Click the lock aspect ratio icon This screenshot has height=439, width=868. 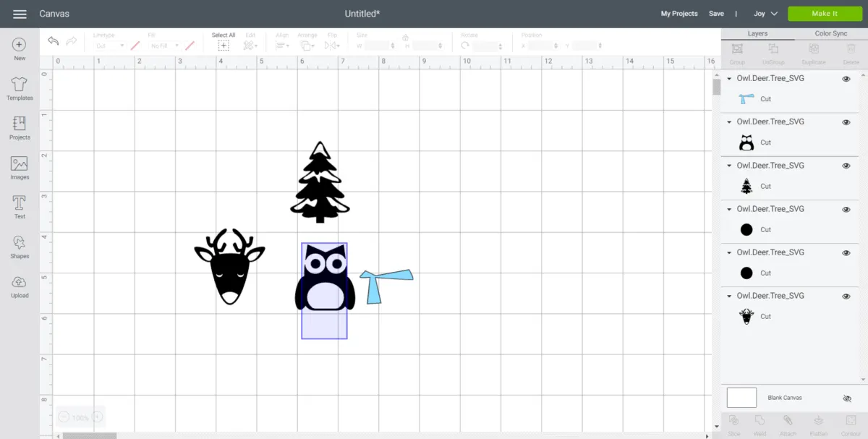pyautogui.click(x=405, y=37)
